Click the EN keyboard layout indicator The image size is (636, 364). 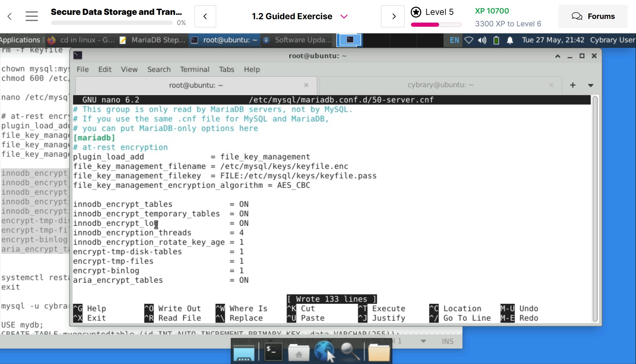coord(454,40)
